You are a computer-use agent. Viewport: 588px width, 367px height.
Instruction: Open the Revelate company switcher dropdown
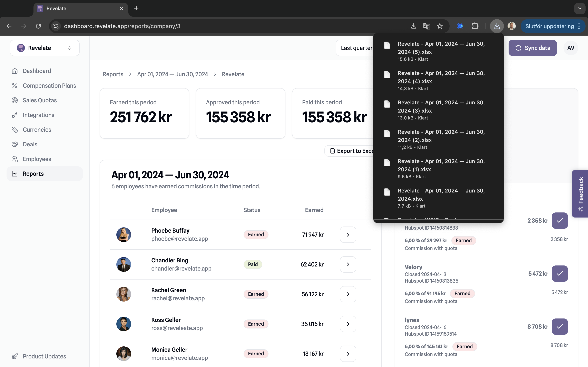coord(45,48)
